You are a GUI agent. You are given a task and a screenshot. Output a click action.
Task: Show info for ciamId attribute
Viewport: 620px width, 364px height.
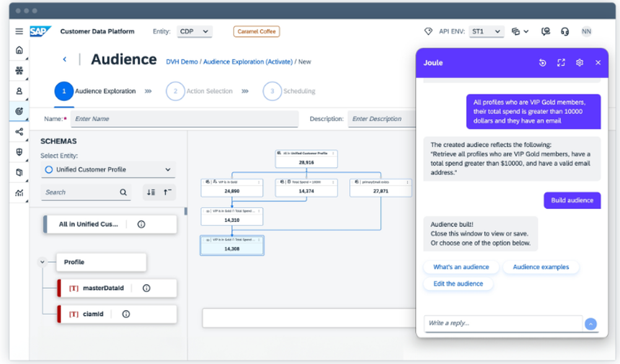pyautogui.click(x=126, y=314)
